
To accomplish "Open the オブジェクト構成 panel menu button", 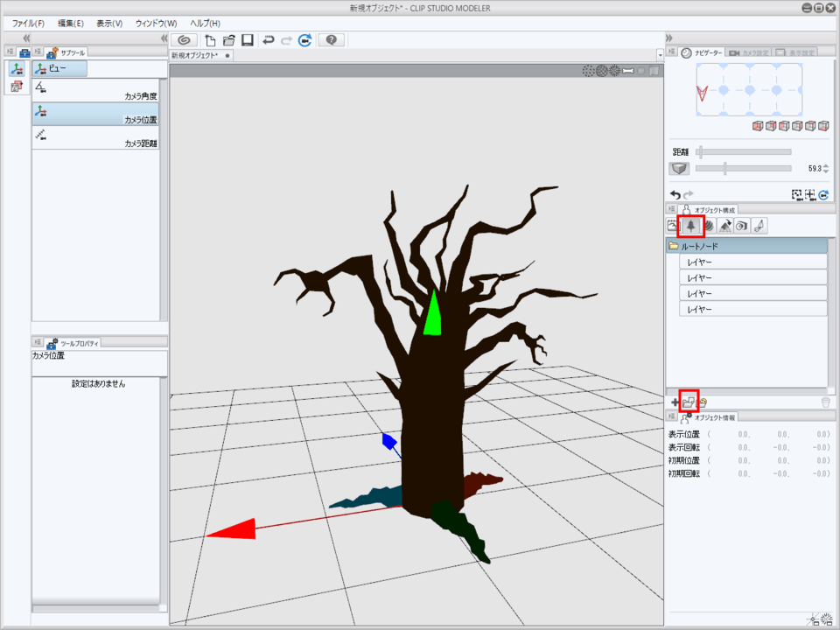I will tap(672, 209).
